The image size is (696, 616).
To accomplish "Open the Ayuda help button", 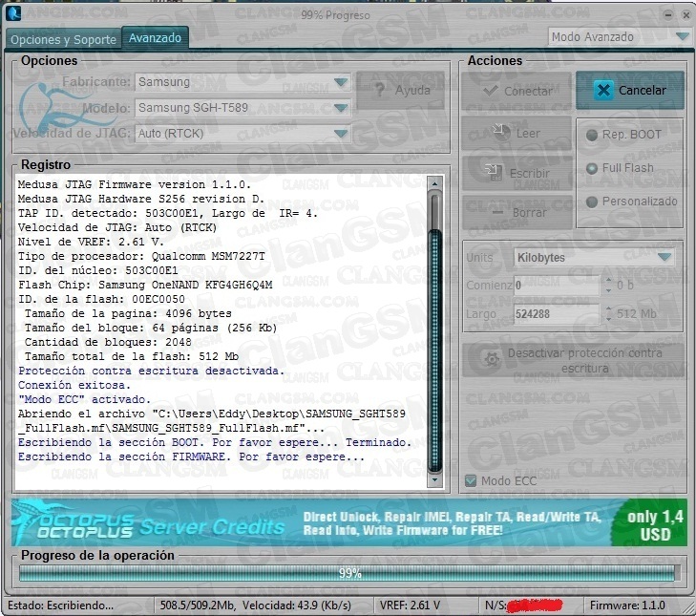I will coord(400,91).
